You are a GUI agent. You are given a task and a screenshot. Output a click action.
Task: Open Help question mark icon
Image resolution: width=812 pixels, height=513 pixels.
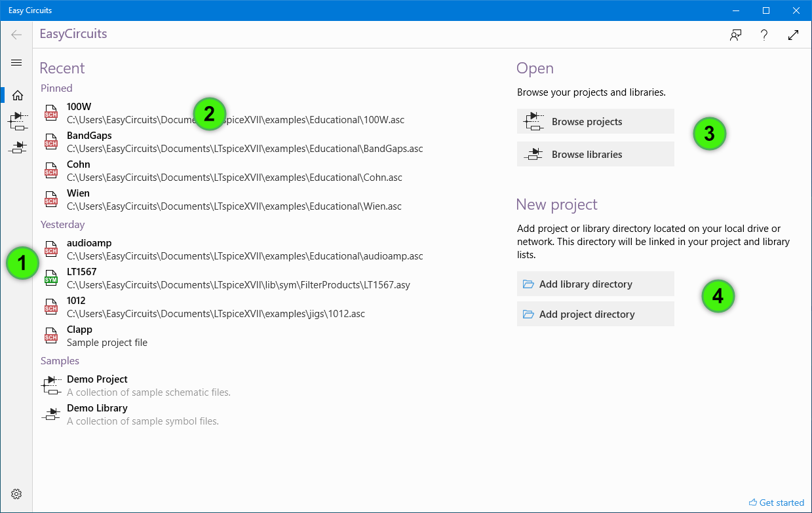[764, 35]
